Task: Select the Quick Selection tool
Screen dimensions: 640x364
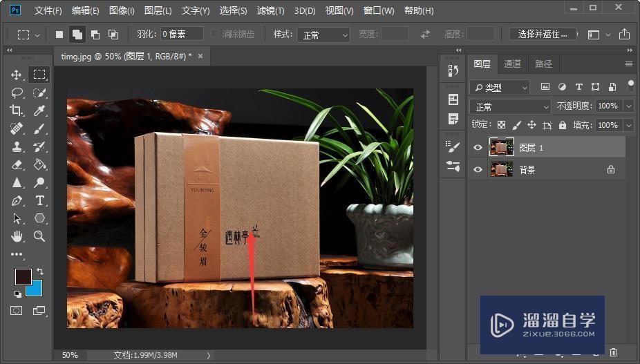Action: 39,93
